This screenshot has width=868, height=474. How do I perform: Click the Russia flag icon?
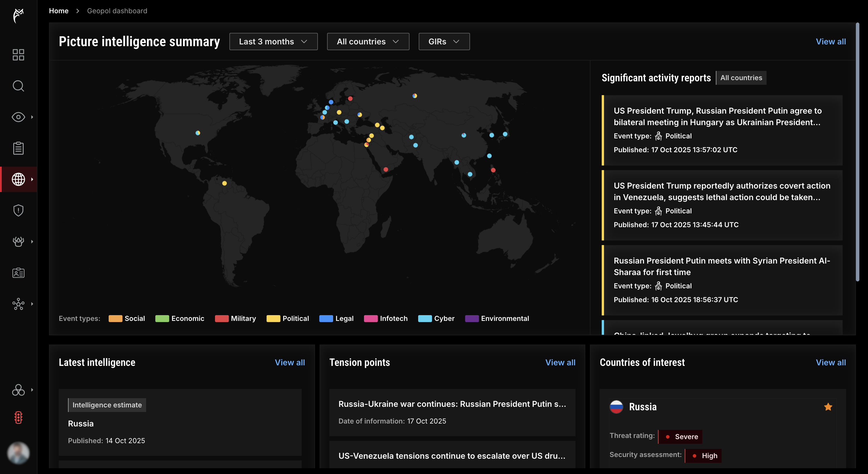(x=616, y=407)
